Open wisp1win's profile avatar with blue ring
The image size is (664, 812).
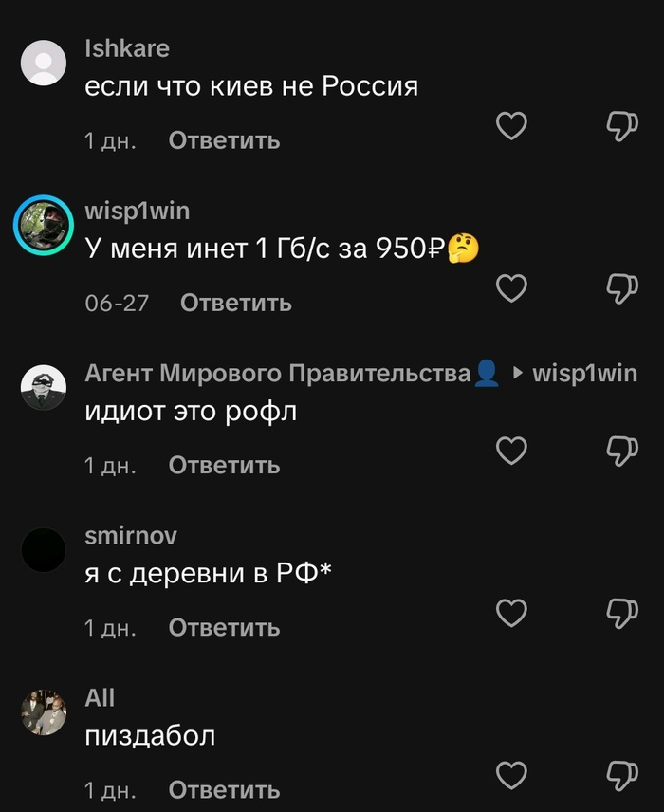pos(44,225)
